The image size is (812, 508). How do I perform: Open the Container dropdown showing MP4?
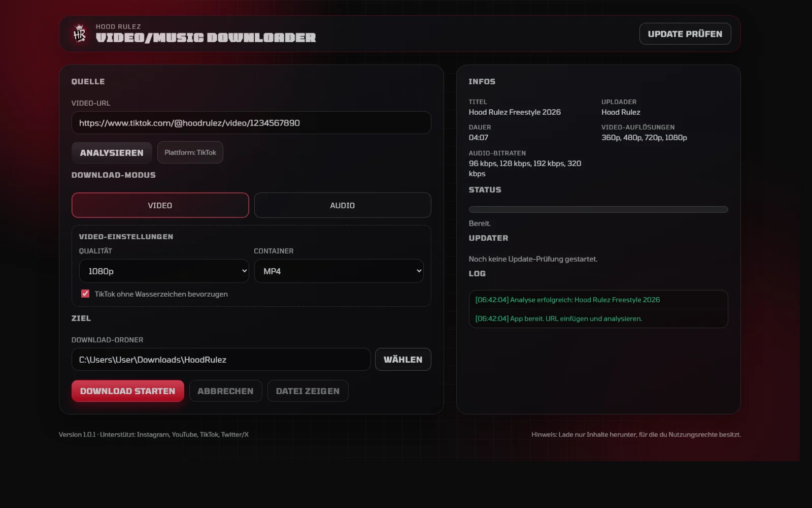click(x=339, y=271)
